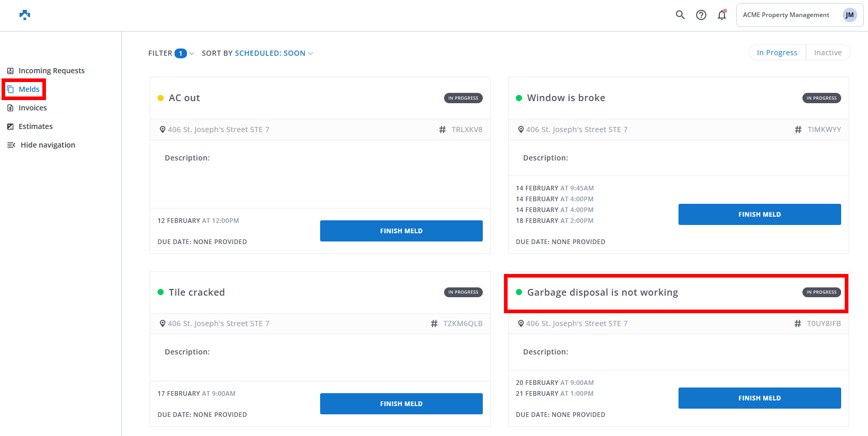Finish the Garbage disposal meld
Screen dimensions: 868x436
759,398
